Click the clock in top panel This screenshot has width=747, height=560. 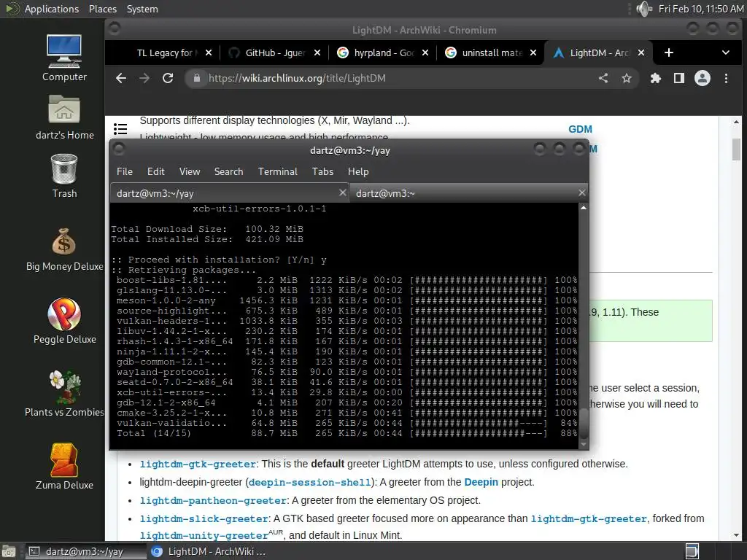pos(700,9)
